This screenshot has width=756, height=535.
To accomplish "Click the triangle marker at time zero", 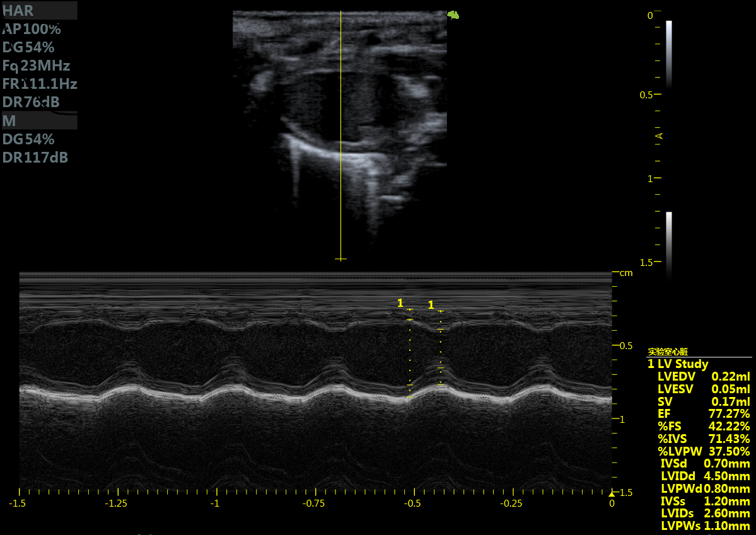I will (611, 493).
